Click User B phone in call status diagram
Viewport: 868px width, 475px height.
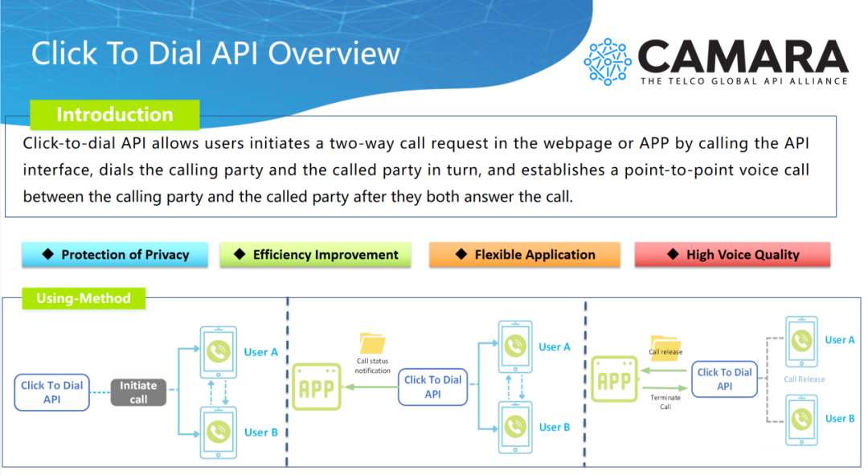[x=515, y=428]
